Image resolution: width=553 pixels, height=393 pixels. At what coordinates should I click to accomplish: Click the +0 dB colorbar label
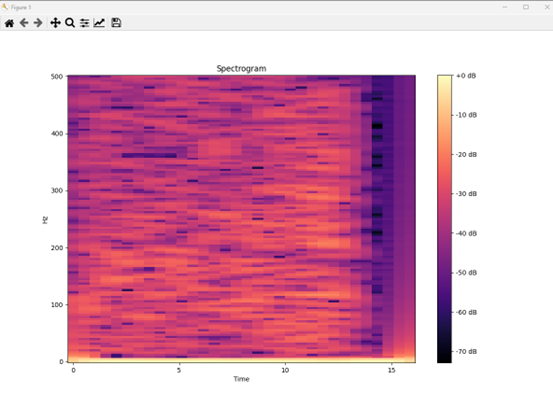point(466,76)
